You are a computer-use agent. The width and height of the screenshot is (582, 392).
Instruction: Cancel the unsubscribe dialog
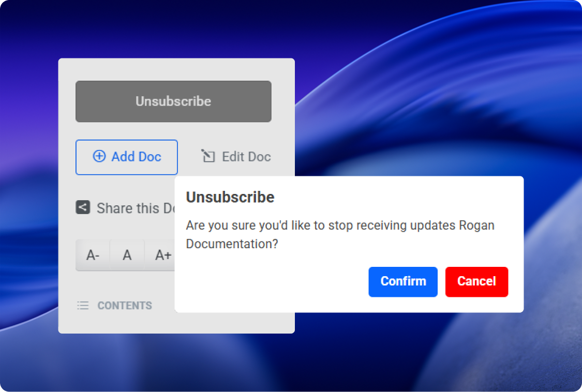coord(476,281)
